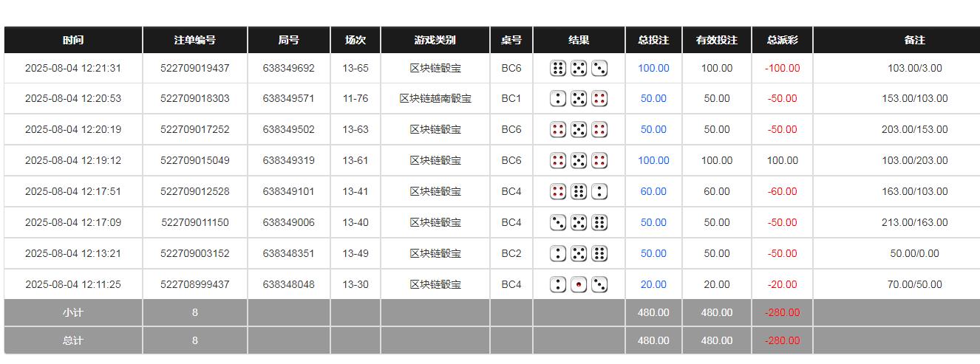Click the 总派彩 column header

click(x=782, y=41)
